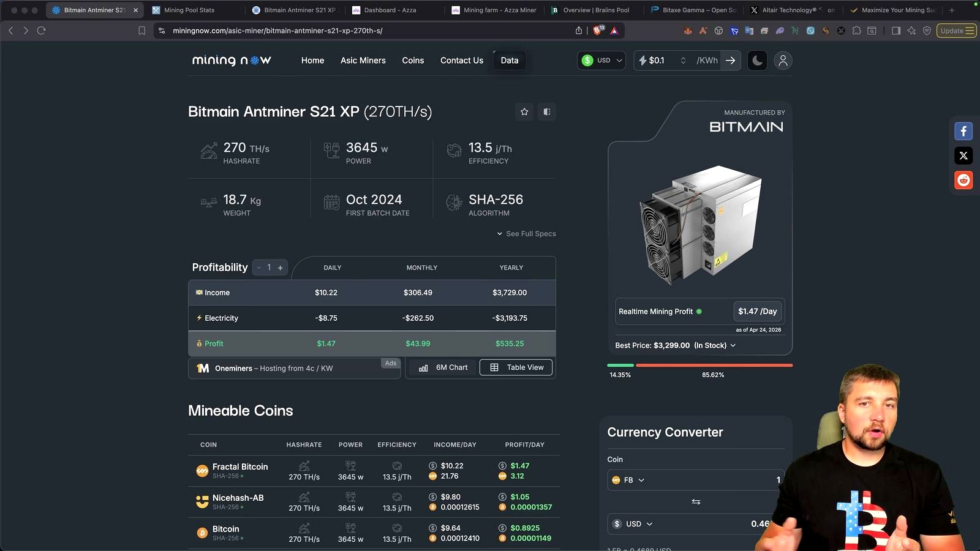Click the DAILY column header in Profitability
This screenshot has width=980, height=551.
point(333,268)
